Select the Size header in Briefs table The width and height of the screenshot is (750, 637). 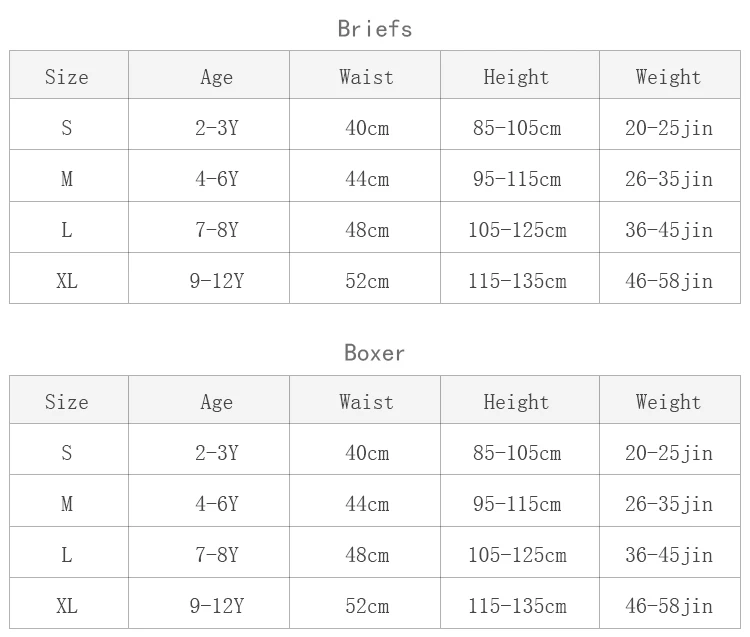tap(69, 75)
